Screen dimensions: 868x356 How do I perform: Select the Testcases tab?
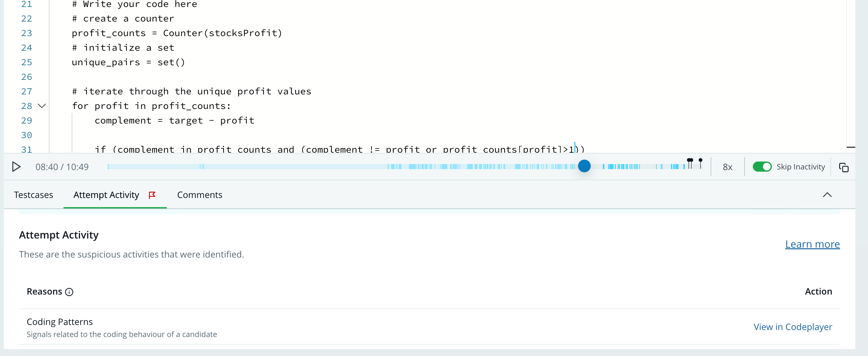(33, 194)
